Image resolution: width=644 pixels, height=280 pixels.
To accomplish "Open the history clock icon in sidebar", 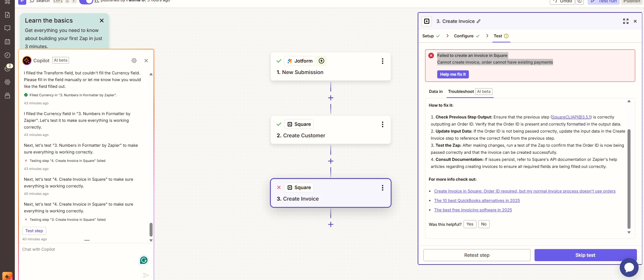I will (7, 55).
